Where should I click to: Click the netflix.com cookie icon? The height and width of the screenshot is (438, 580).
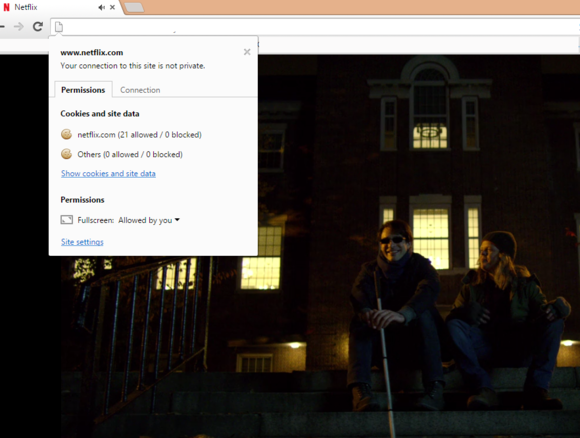(66, 134)
